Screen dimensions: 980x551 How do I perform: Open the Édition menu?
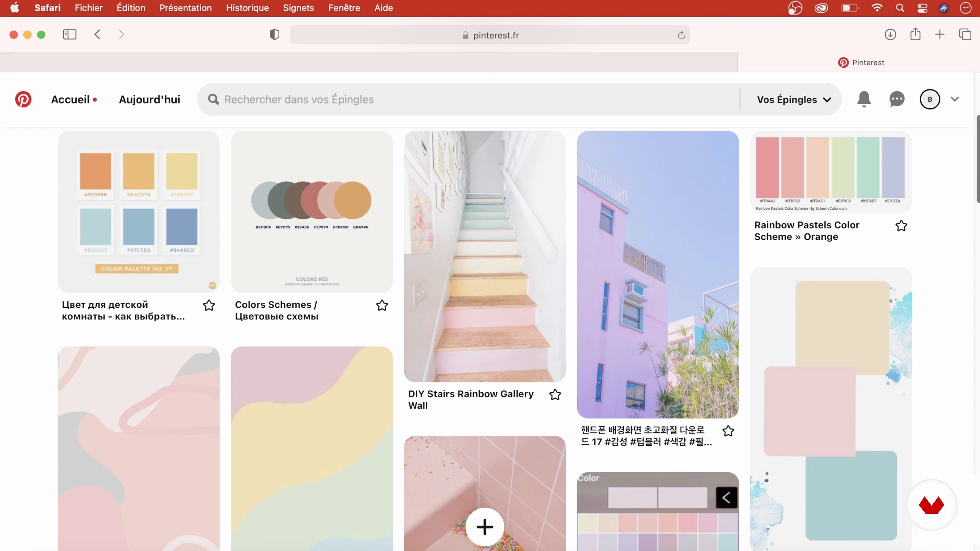click(x=131, y=8)
